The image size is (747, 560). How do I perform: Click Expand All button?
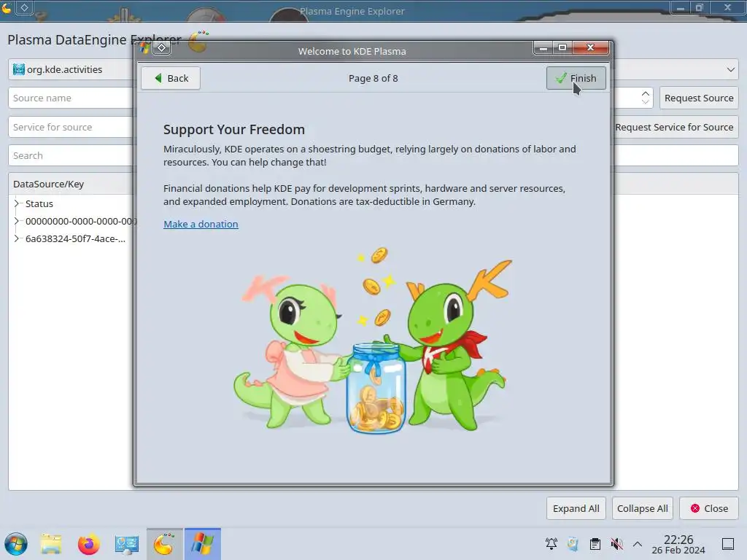pos(576,508)
